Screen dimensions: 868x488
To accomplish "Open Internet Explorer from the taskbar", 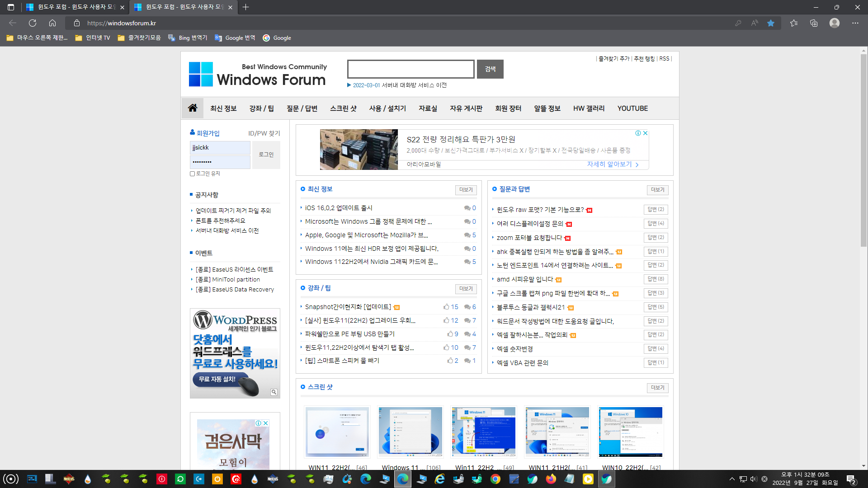I will [440, 479].
